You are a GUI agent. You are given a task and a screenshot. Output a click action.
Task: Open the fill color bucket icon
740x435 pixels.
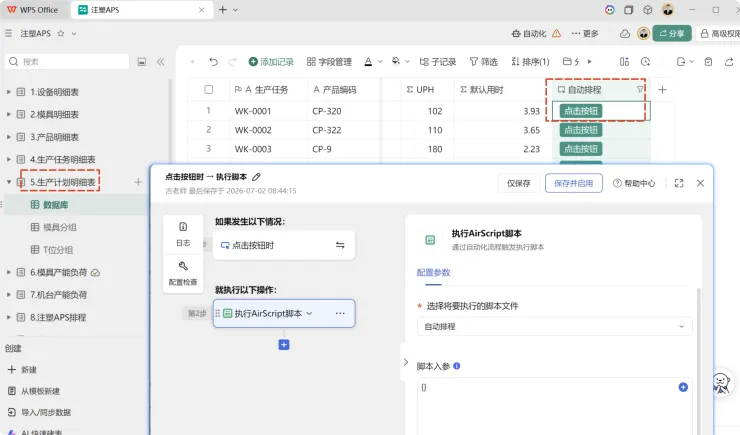396,61
